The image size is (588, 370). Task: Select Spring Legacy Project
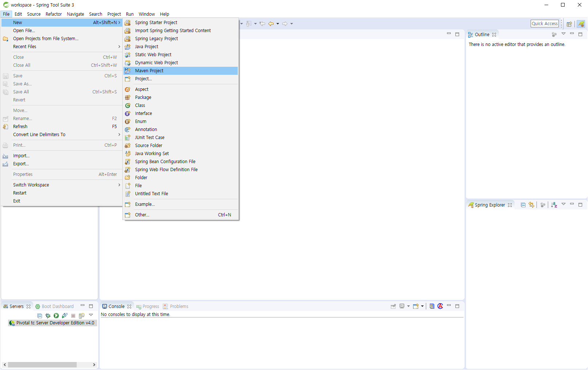click(180, 39)
